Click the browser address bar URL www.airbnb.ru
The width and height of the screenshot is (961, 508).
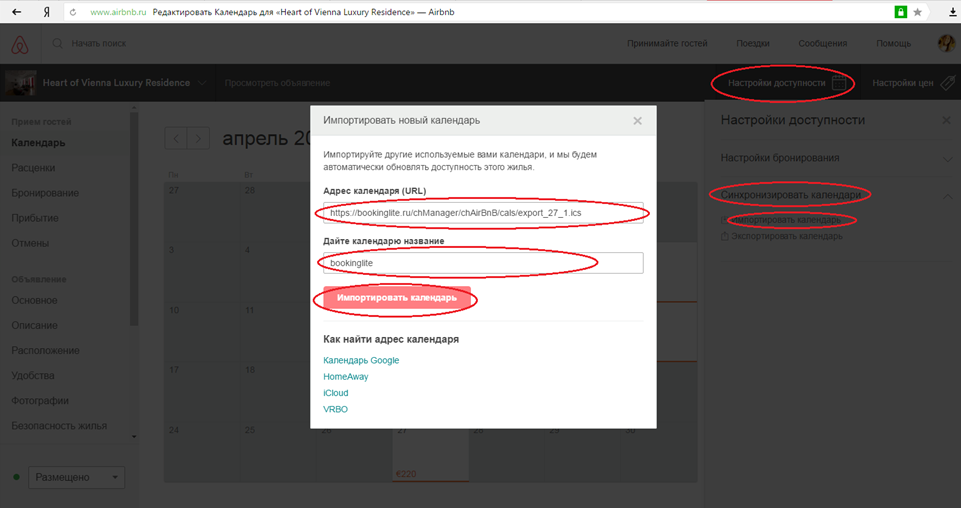coord(118,12)
